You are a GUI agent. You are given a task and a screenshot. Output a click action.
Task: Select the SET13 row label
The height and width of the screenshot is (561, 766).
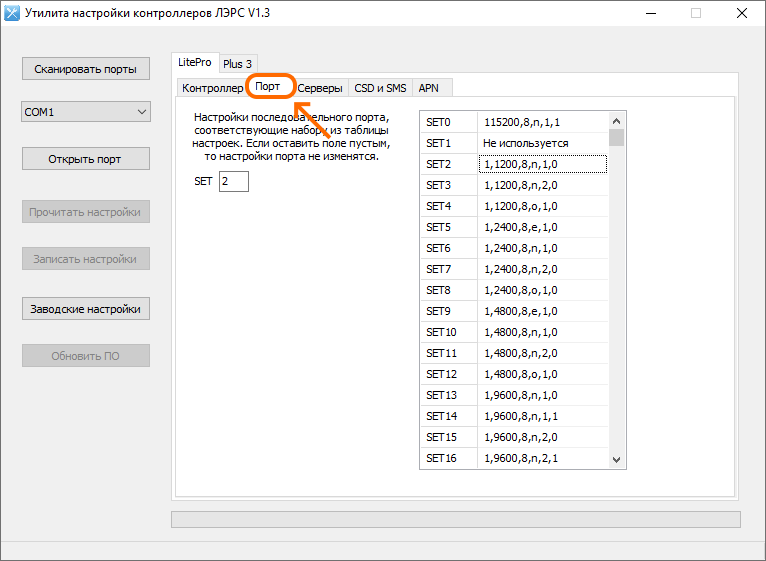tap(448, 395)
